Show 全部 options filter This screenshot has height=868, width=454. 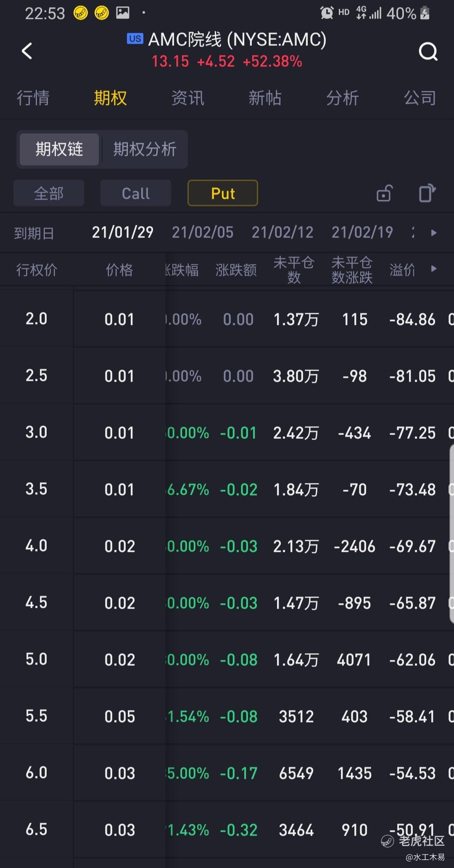pos(49,193)
